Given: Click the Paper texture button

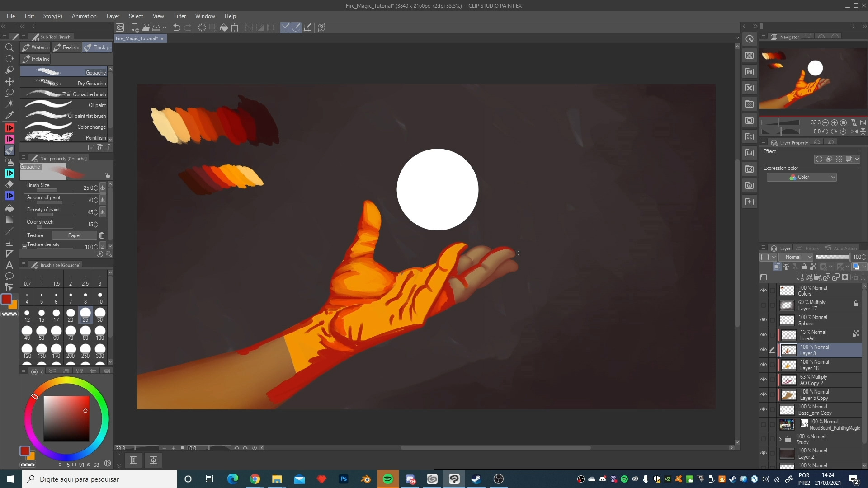Looking at the screenshot, I should pyautogui.click(x=74, y=235).
